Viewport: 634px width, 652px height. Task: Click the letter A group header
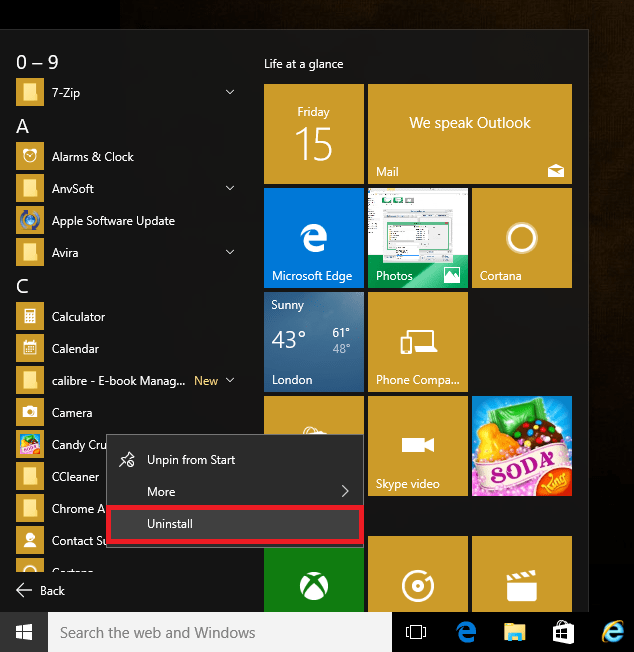[x=22, y=126]
